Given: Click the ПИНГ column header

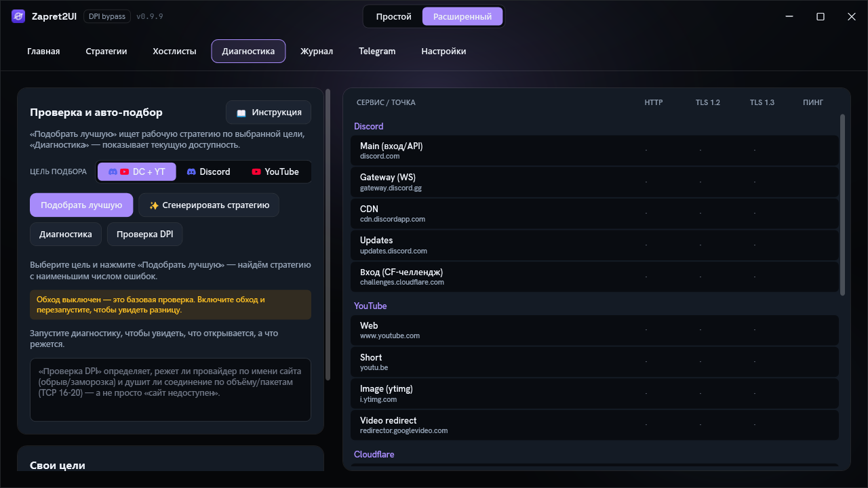Looking at the screenshot, I should coord(813,102).
